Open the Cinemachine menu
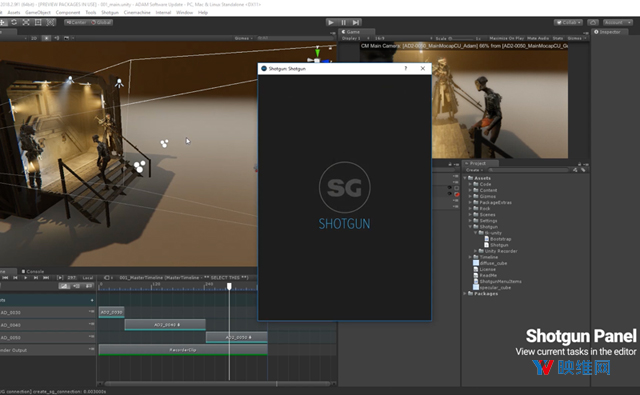This screenshot has width=640, height=395. 137,12
